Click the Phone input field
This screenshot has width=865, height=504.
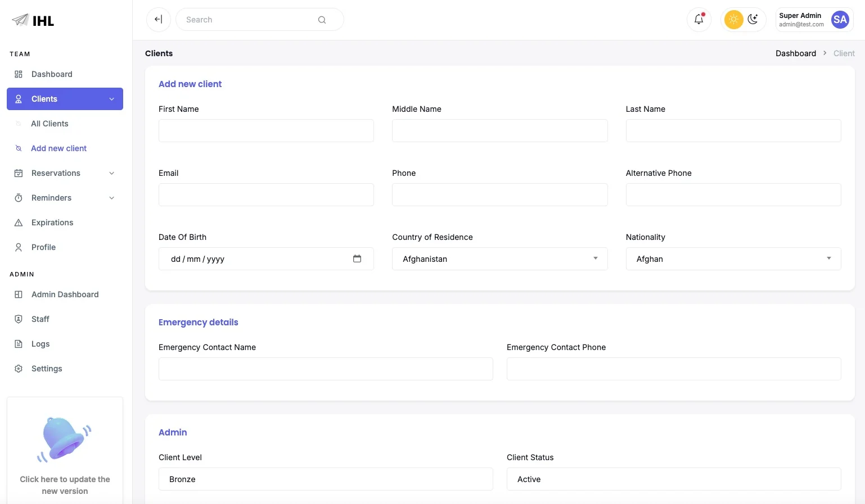pyautogui.click(x=499, y=194)
